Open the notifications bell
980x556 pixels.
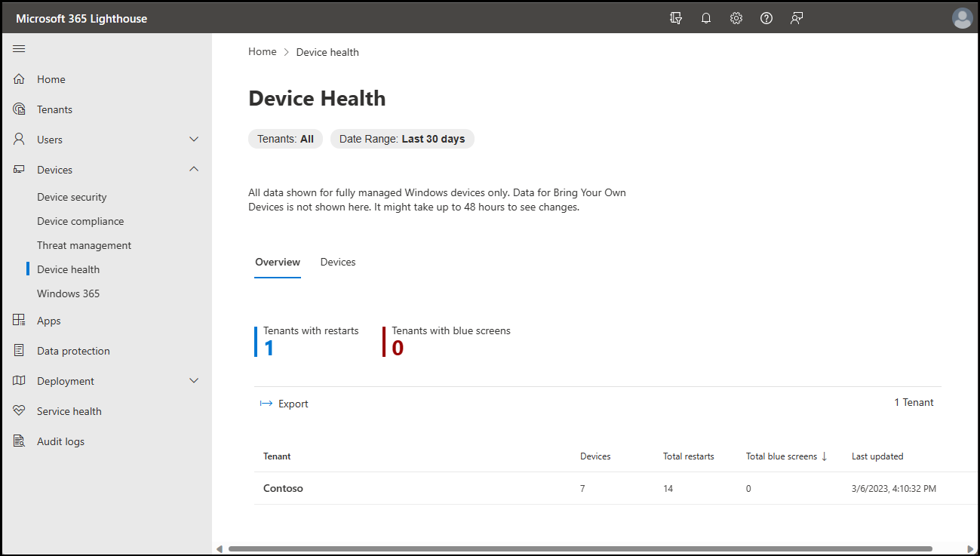coord(706,17)
